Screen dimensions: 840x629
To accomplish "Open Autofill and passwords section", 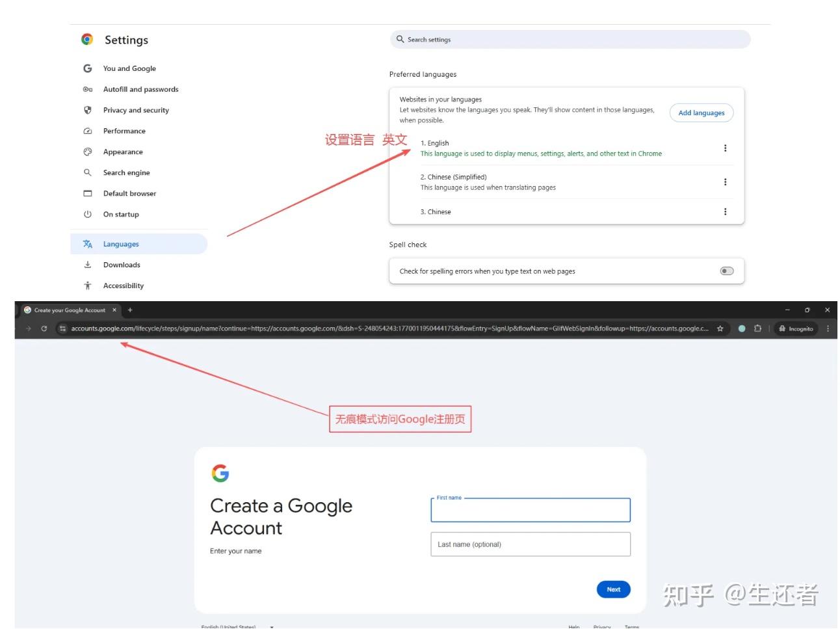I will coord(140,89).
